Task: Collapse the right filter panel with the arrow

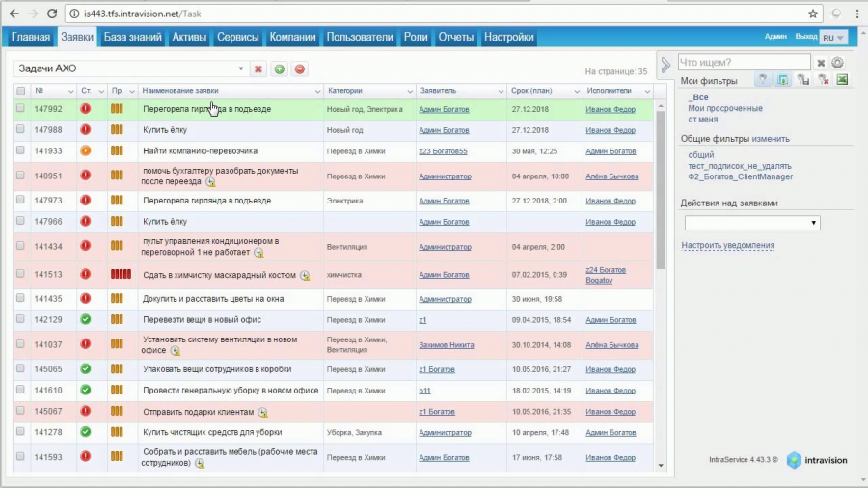Action: coord(665,65)
